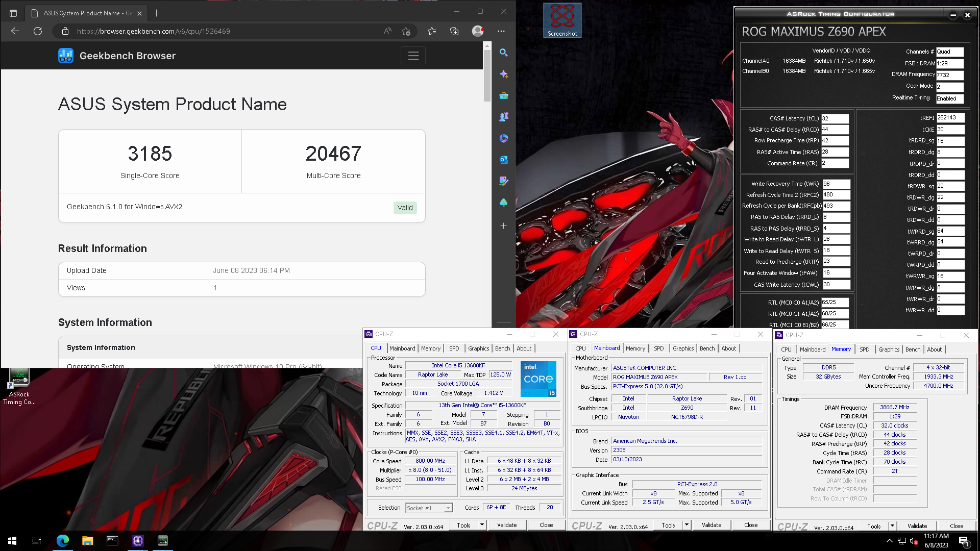Viewport: 980px width, 551px height.
Task: Open Edge sidebar Microsoft 365 icon
Action: pos(504,138)
